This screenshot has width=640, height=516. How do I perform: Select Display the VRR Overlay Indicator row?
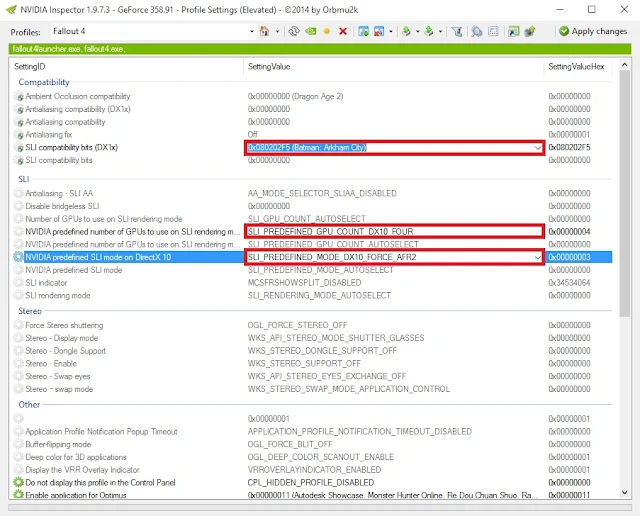312,469
